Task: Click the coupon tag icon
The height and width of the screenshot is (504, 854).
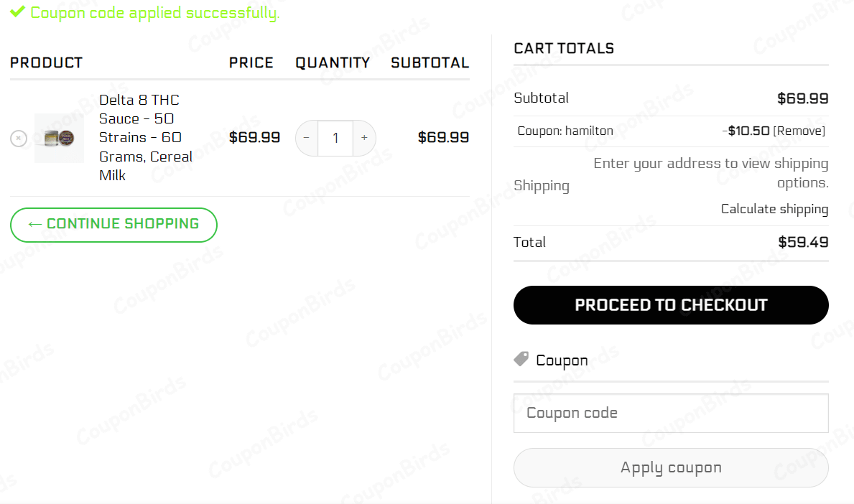Action: [x=521, y=359]
